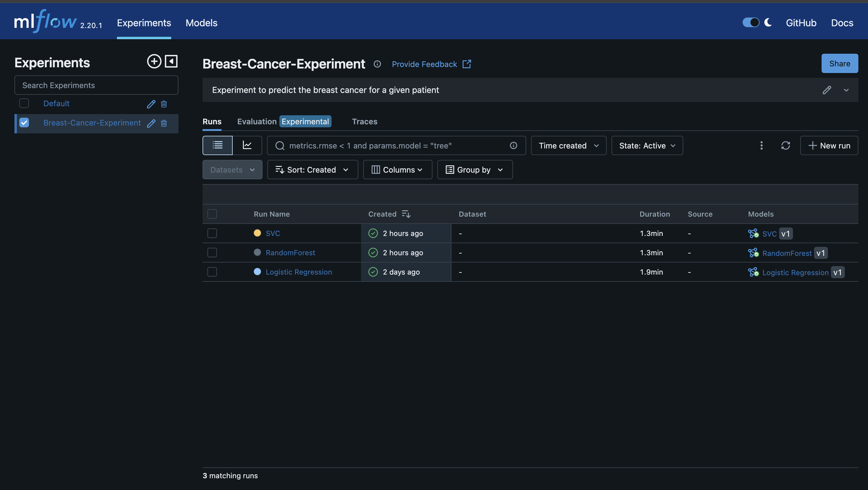Click the refresh runs icon
This screenshot has width=868, height=490.
point(785,145)
